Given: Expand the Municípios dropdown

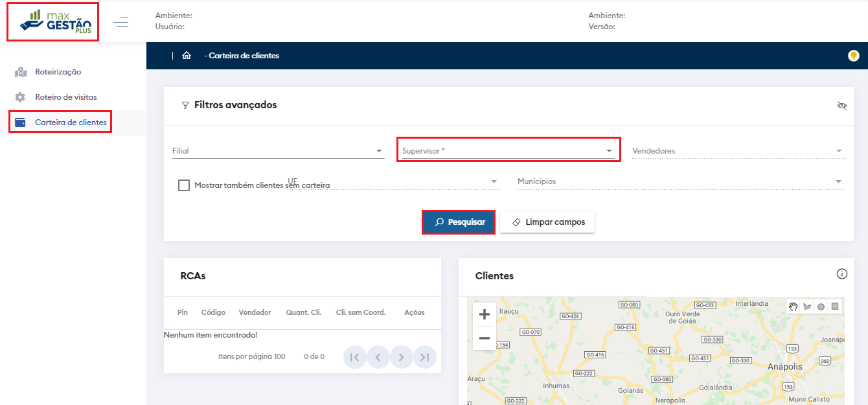Looking at the screenshot, I should pyautogui.click(x=680, y=181).
